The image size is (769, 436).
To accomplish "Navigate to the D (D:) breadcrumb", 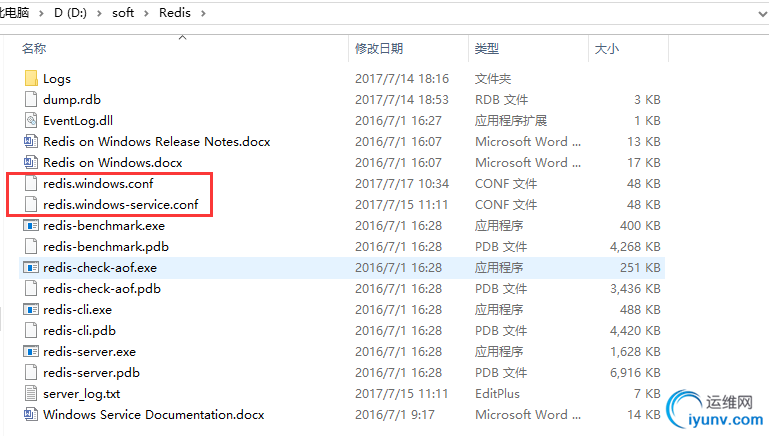I will [70, 13].
